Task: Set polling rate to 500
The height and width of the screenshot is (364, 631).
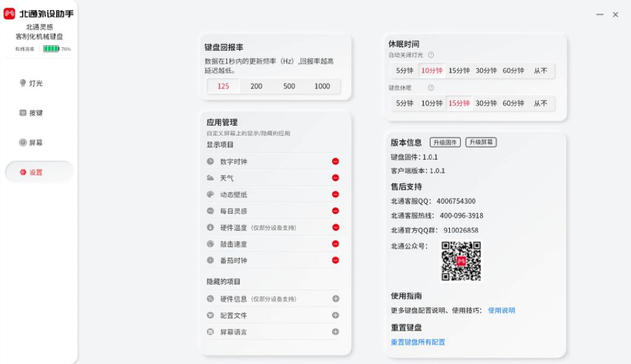Action: [289, 86]
